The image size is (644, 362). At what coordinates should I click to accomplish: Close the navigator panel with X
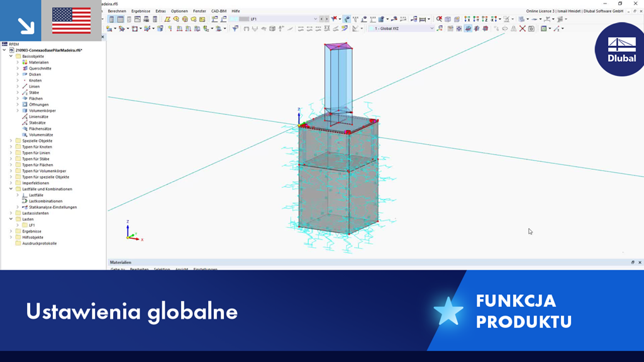tap(103, 37)
